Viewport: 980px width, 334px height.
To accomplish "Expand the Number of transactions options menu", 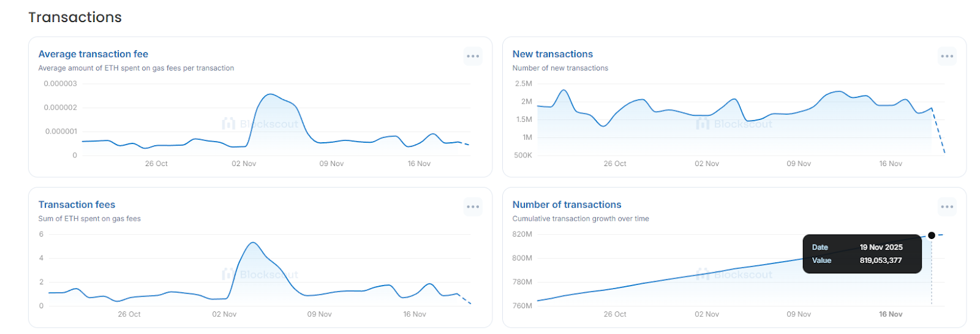I will (x=947, y=207).
